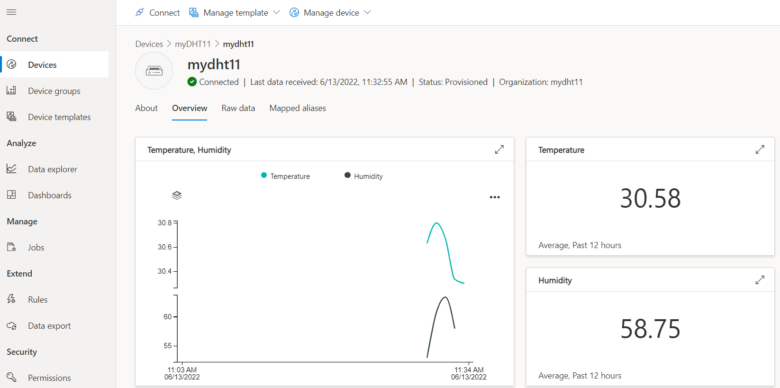Open the Mapped aliases tab

[297, 108]
